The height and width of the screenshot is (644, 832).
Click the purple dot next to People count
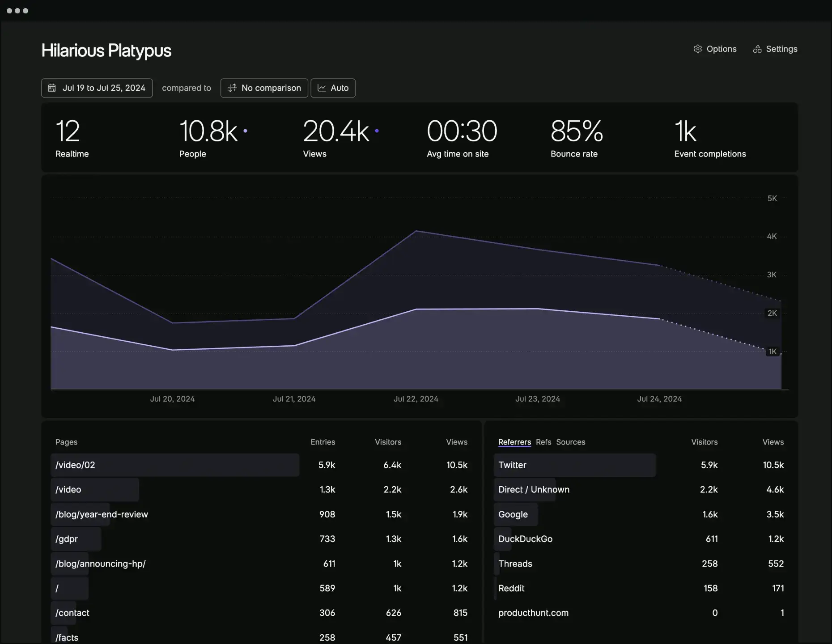click(x=245, y=131)
